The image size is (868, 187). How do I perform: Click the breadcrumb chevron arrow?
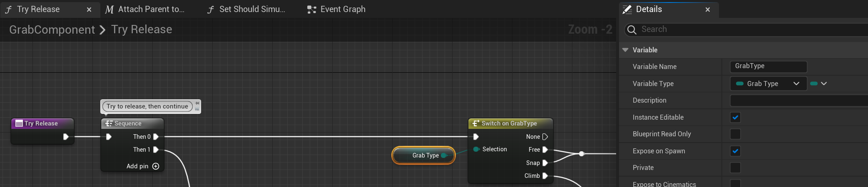click(102, 30)
